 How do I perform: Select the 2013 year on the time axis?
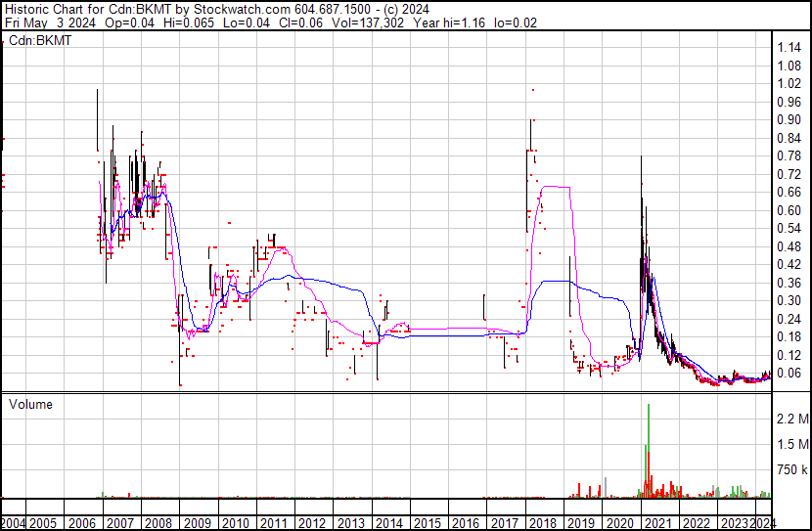[351, 523]
